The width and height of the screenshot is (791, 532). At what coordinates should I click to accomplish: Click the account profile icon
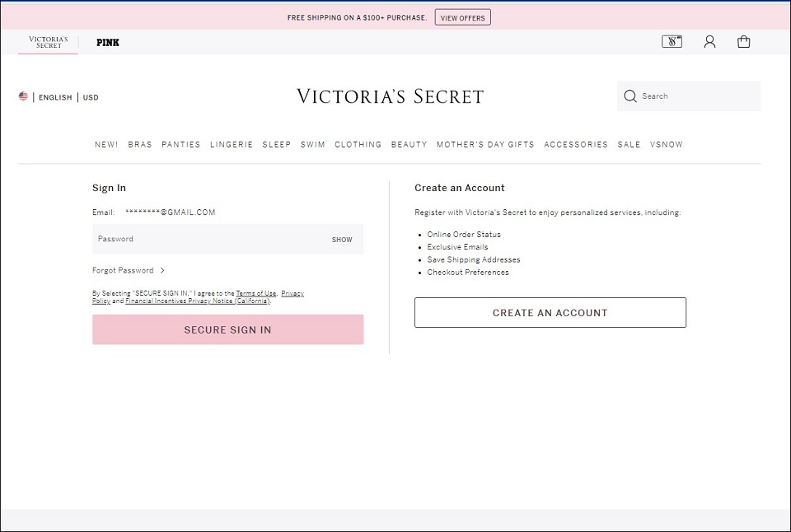pyautogui.click(x=709, y=41)
